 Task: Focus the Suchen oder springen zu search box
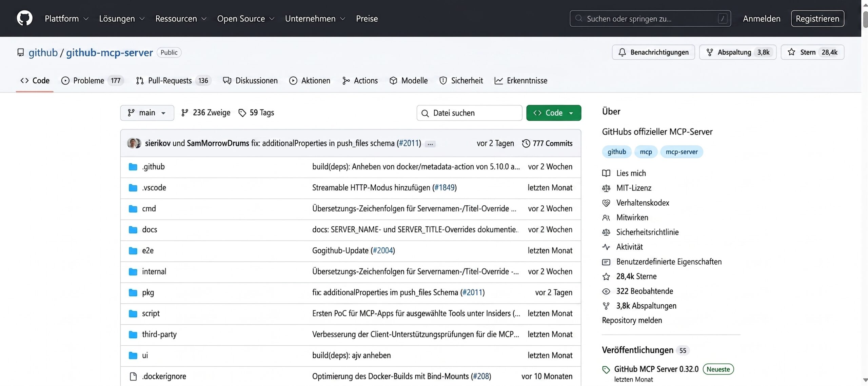[x=650, y=19]
